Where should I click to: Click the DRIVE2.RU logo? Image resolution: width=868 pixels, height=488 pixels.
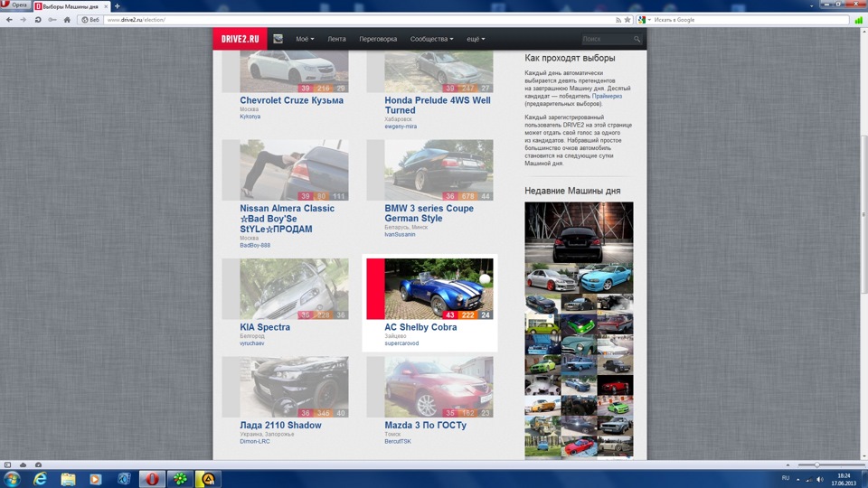click(x=240, y=39)
